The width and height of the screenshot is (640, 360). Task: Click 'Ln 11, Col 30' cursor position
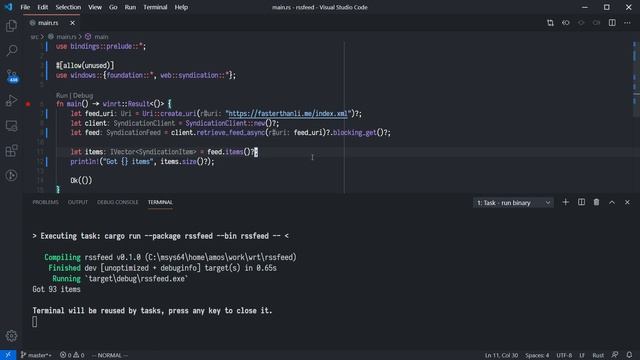coord(501,355)
